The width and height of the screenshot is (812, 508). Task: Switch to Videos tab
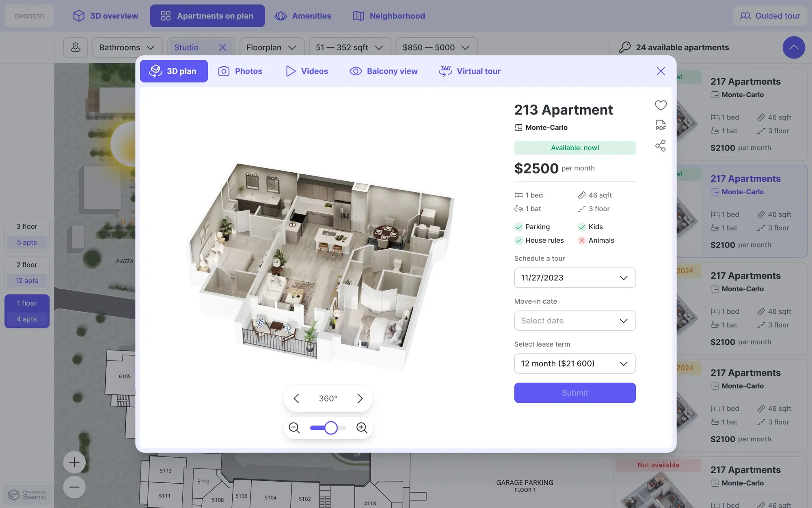pyautogui.click(x=307, y=71)
